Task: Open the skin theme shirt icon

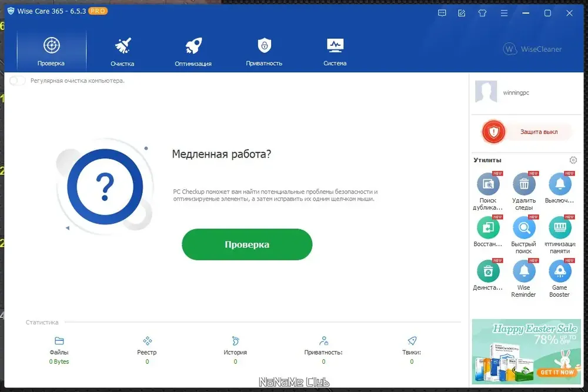Action: (482, 13)
